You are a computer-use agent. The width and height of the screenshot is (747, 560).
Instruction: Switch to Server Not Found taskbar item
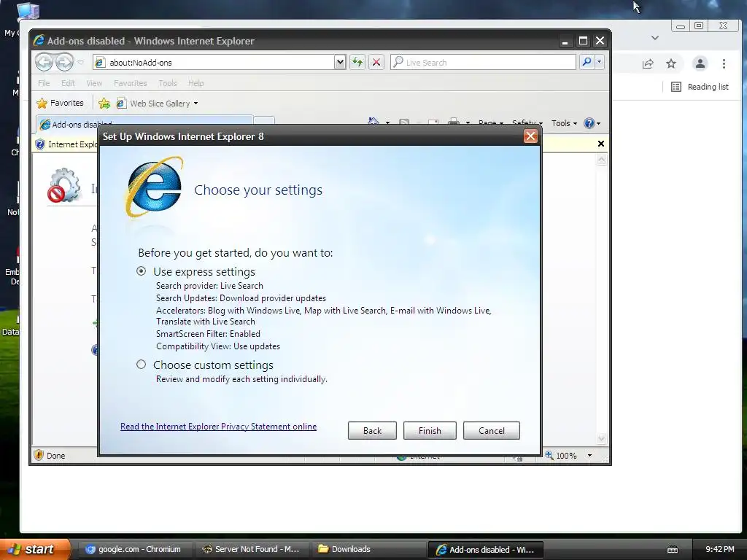click(x=252, y=549)
